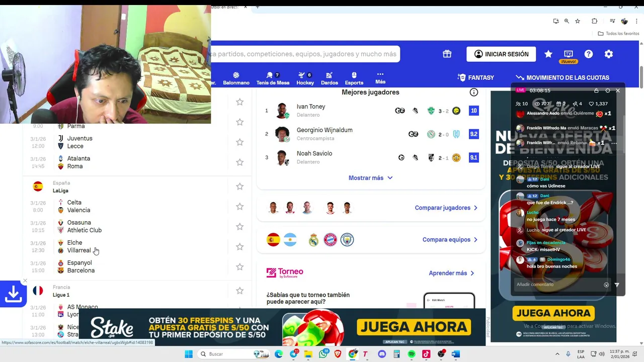Open the FANTASY section
The image size is (644, 362).
(476, 77)
